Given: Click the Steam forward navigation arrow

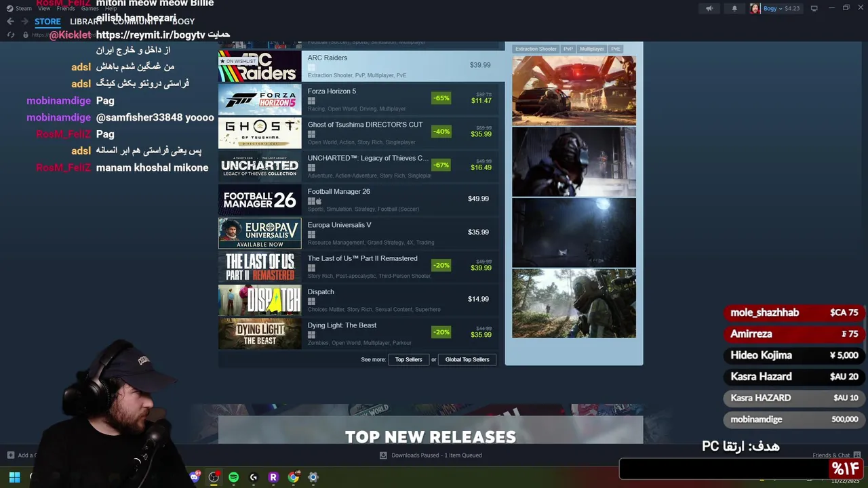Looking at the screenshot, I should [24, 22].
